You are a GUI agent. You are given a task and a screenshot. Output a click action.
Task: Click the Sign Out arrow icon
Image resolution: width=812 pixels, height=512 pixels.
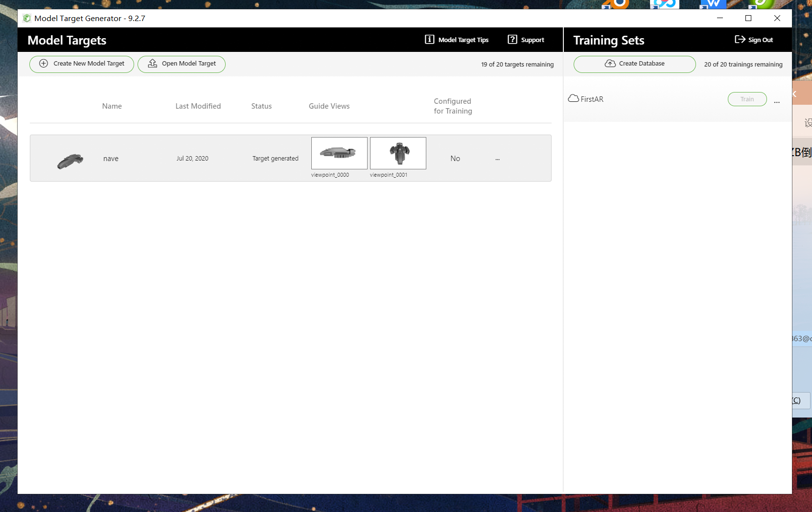point(739,39)
